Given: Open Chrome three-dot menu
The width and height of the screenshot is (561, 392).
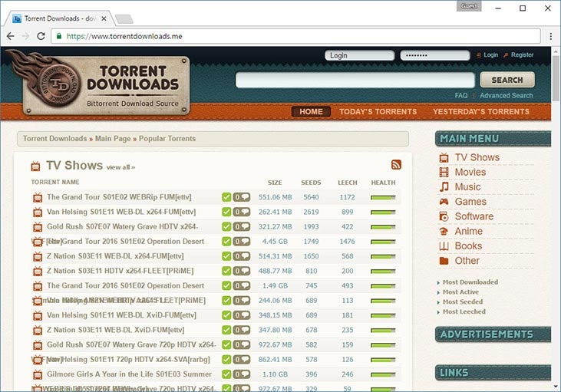Looking at the screenshot, I should pyautogui.click(x=550, y=36).
